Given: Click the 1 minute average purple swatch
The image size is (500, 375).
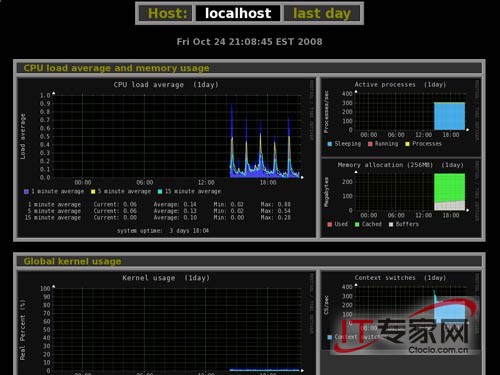Looking at the screenshot, I should [26, 192].
